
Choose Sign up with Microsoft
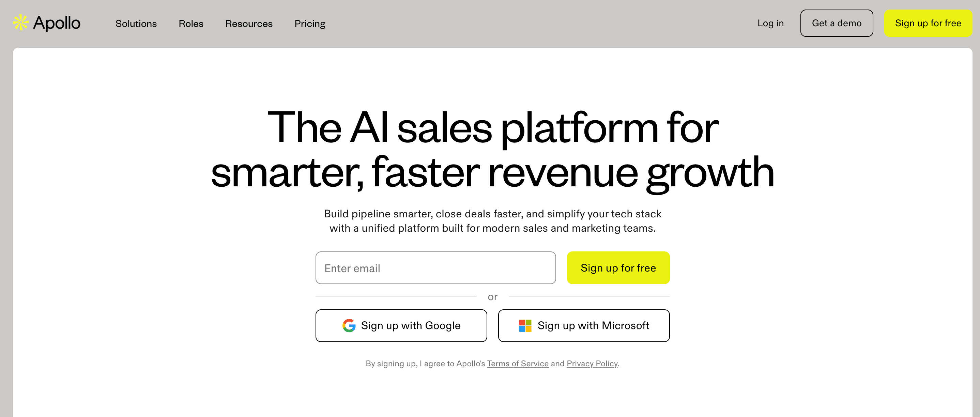tap(584, 325)
